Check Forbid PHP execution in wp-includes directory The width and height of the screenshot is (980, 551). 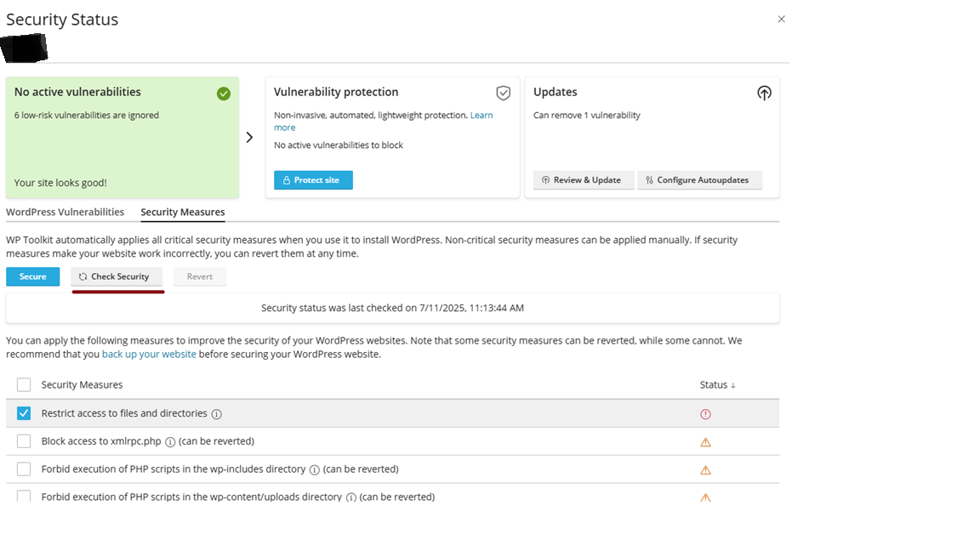point(24,469)
